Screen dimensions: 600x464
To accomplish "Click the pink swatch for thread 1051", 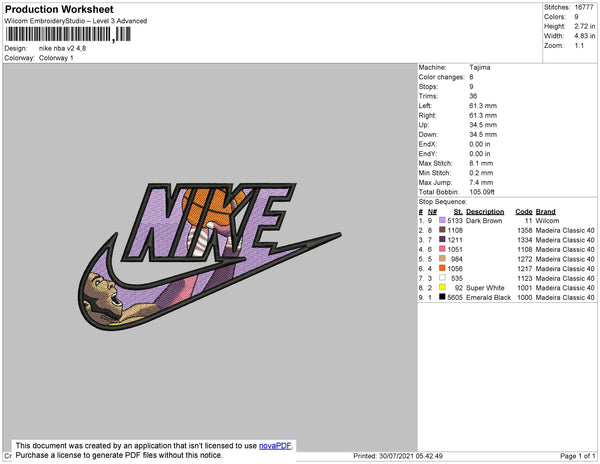I will 442,249.
